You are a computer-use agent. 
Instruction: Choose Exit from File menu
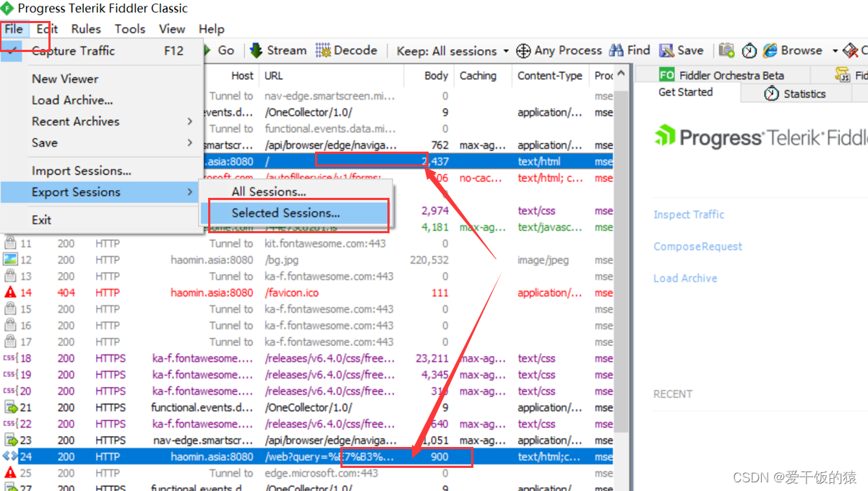[x=102, y=220]
